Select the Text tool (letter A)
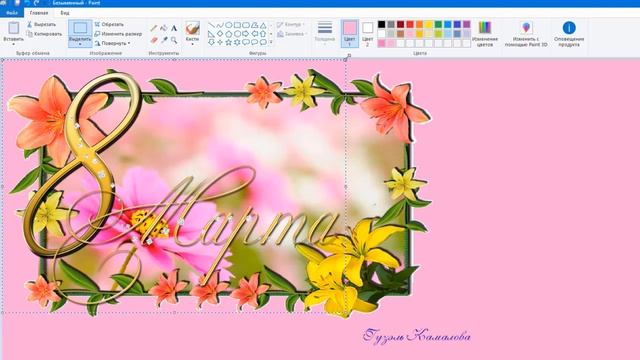Image resolution: width=640 pixels, height=360 pixels. [174, 28]
